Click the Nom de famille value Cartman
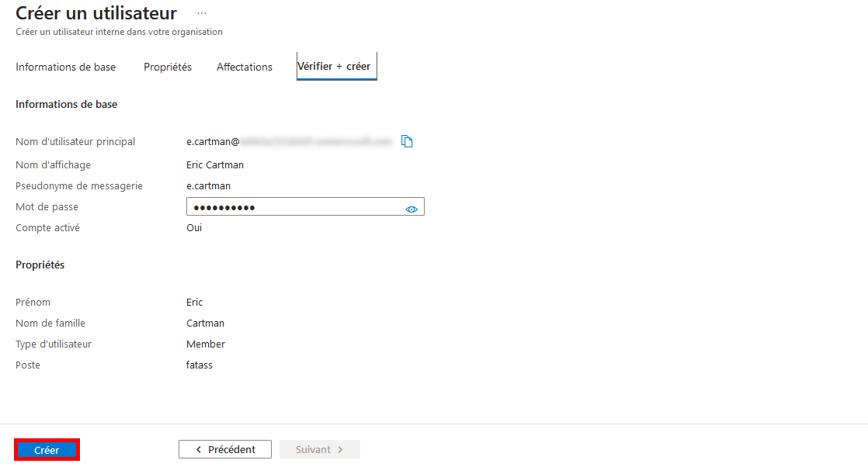Screen dimensions: 868x474 click(x=205, y=323)
